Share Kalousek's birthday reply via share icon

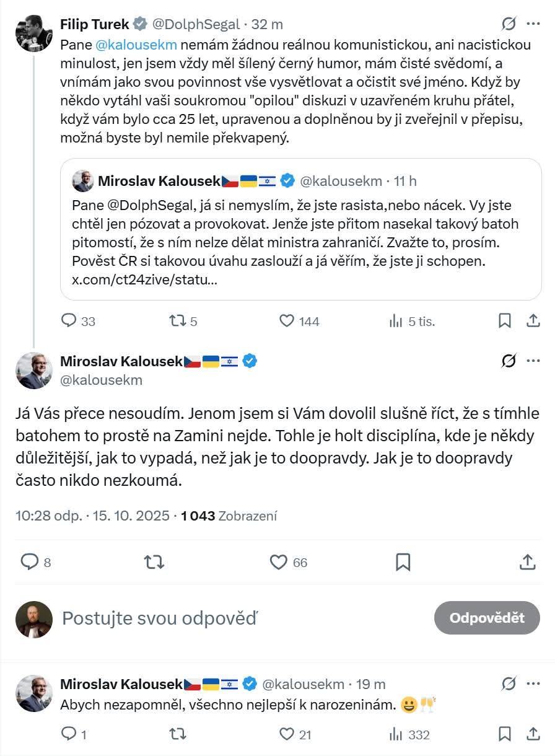534,734
